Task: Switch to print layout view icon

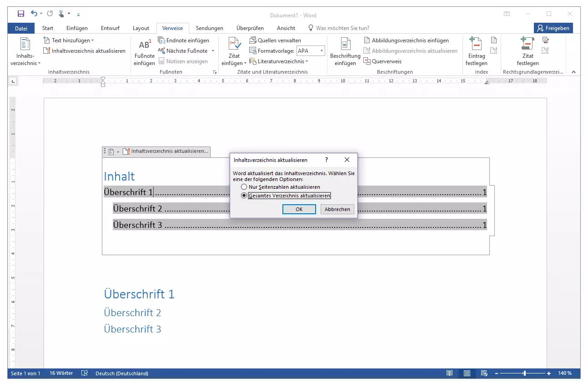Action: (x=467, y=373)
